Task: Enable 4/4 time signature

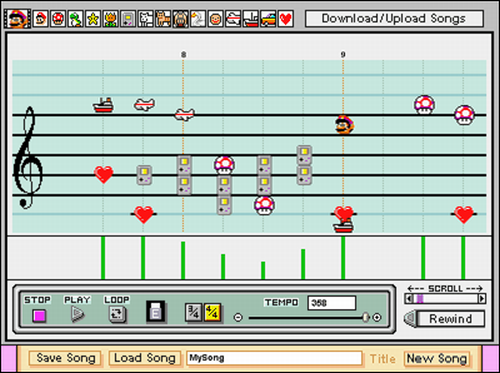Action: tap(212, 313)
